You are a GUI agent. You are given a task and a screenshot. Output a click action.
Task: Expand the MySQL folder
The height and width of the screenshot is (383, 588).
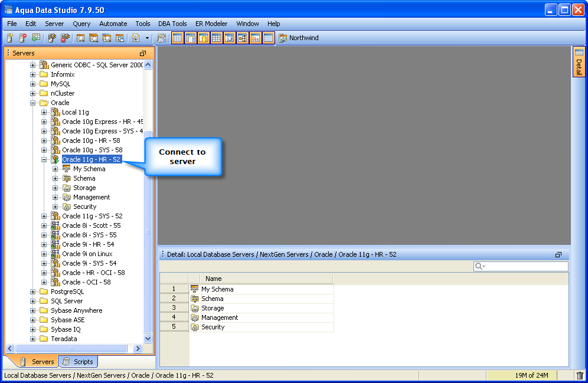tap(32, 84)
